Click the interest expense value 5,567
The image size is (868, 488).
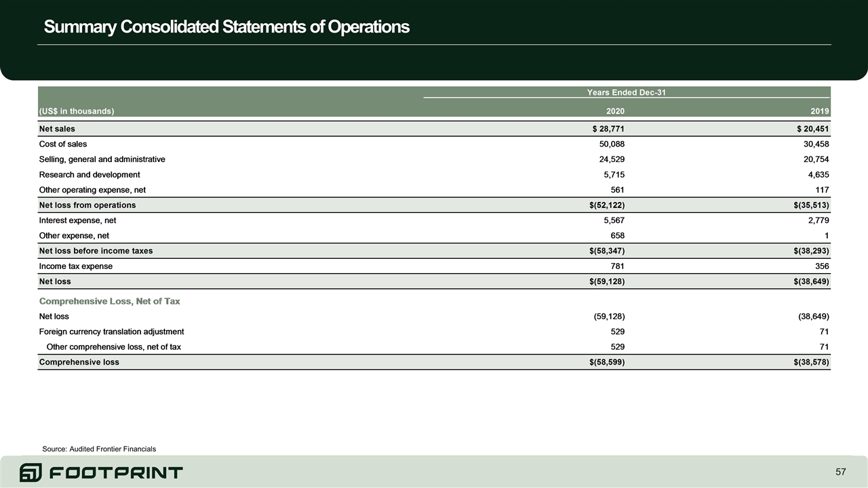(614, 220)
